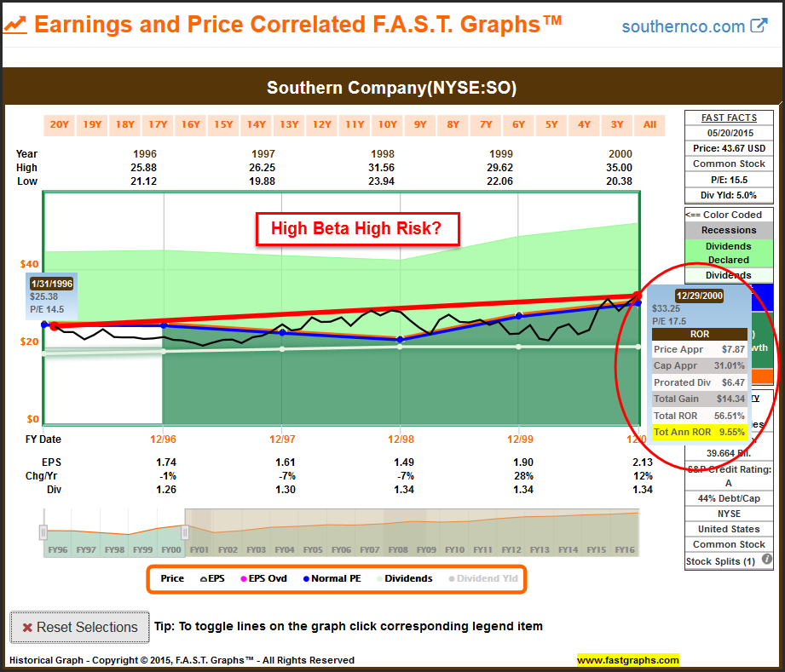This screenshot has width=785, height=672.
Task: Toggle the Price line in legend
Action: coord(172,578)
